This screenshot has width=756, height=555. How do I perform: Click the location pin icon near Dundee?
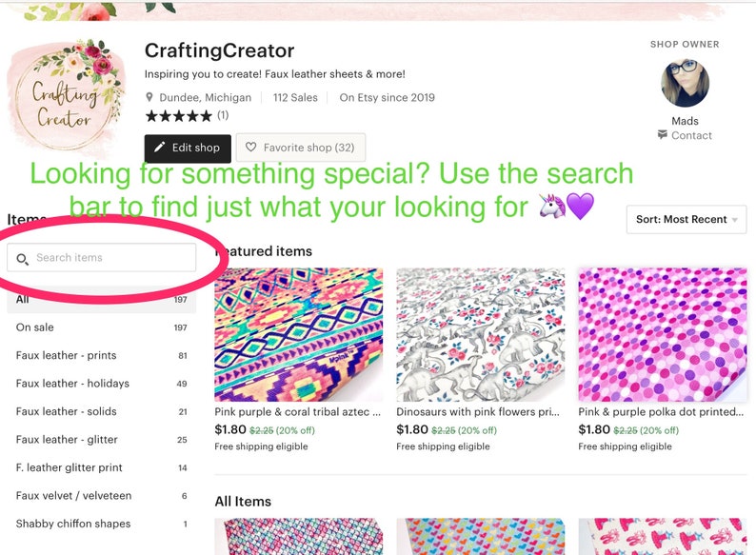[x=149, y=97]
